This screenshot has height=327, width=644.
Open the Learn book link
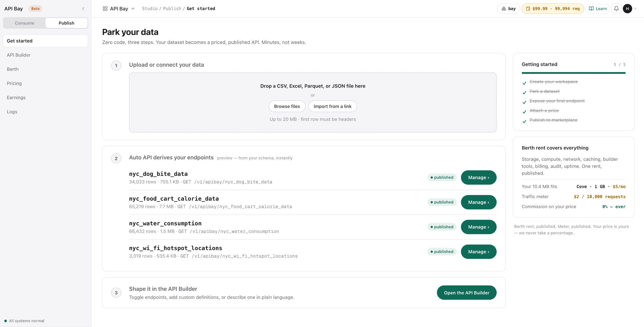tap(598, 9)
